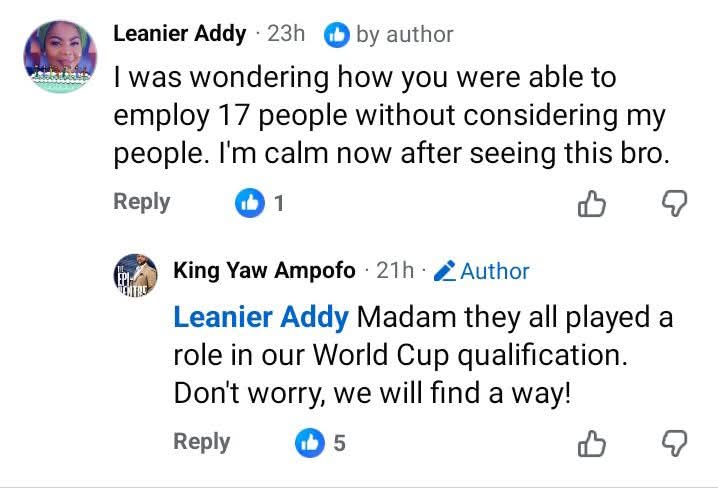718x490 pixels.
Task: Click the liked by author badge icon
Action: 337,35
